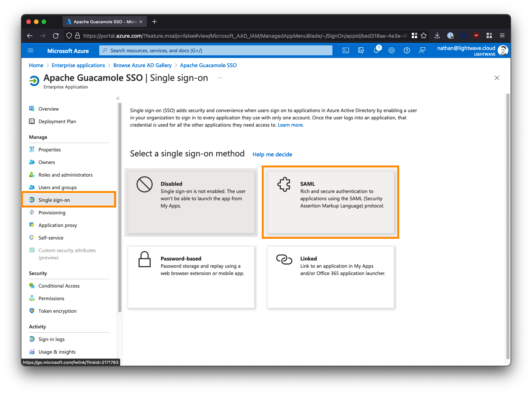Navigate to Enterprise applications breadcrumb
This screenshot has height=394, width=532.
pos(78,65)
